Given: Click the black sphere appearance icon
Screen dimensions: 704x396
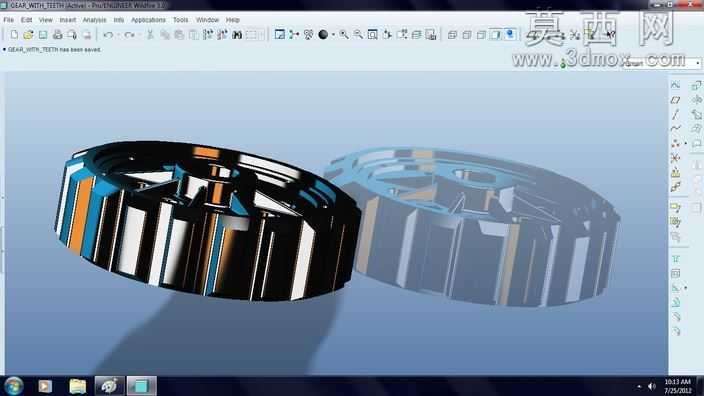Looking at the screenshot, I should click(323, 35).
